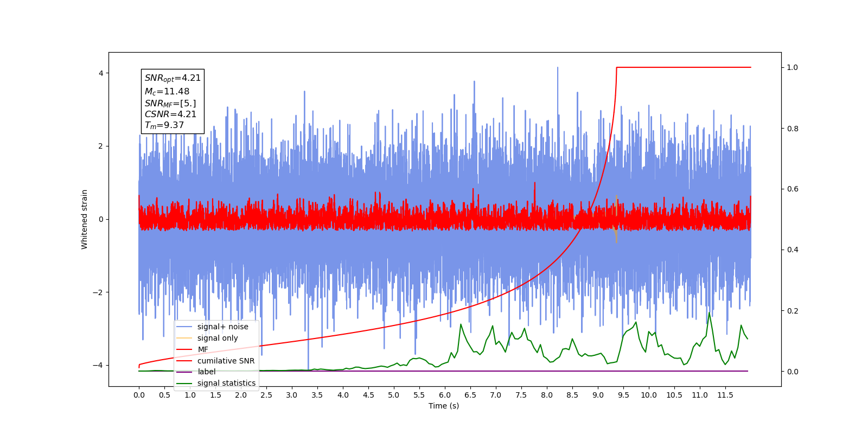Click the x-axis tick label 1.0
The height and width of the screenshot is (434, 868).
point(190,395)
